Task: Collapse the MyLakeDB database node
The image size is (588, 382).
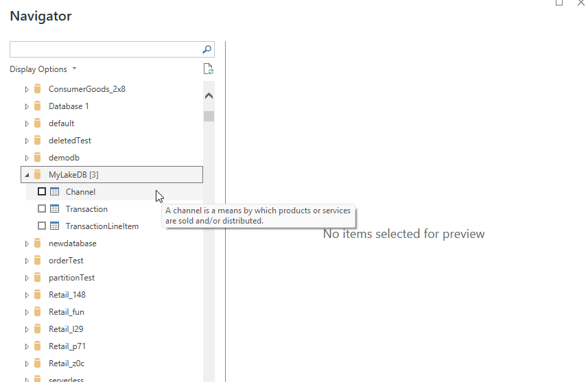Action: tap(27, 175)
